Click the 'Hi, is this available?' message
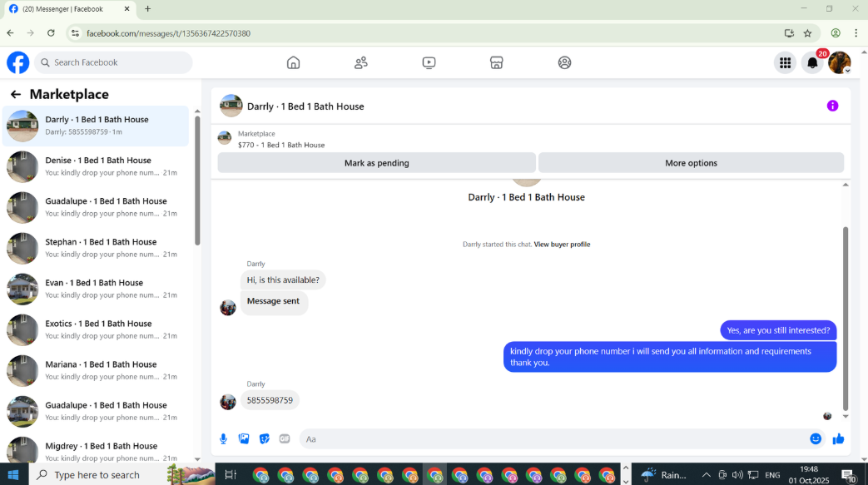This screenshot has width=868, height=485. [283, 280]
